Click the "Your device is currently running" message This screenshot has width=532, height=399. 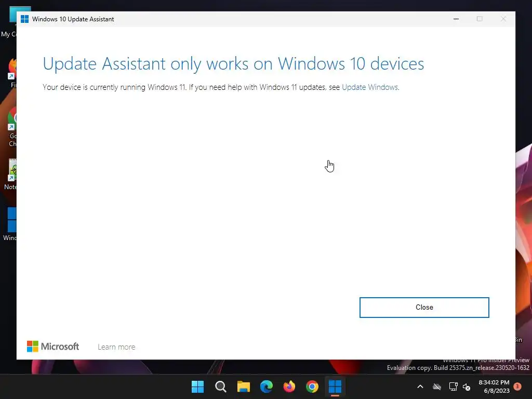pyautogui.click(x=221, y=87)
